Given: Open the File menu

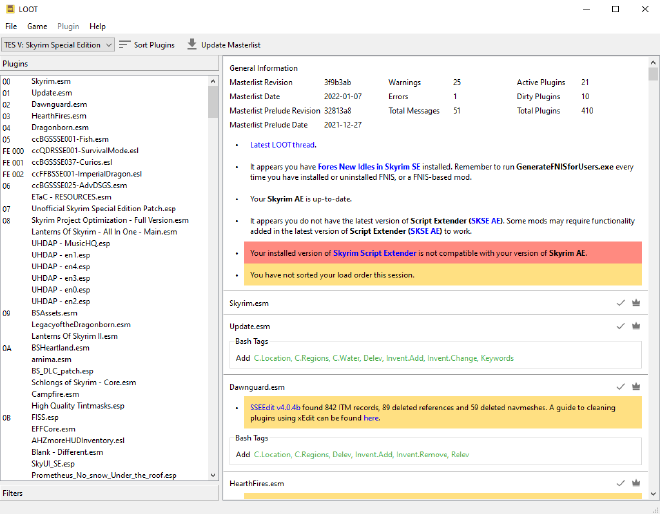Looking at the screenshot, I should [x=11, y=26].
